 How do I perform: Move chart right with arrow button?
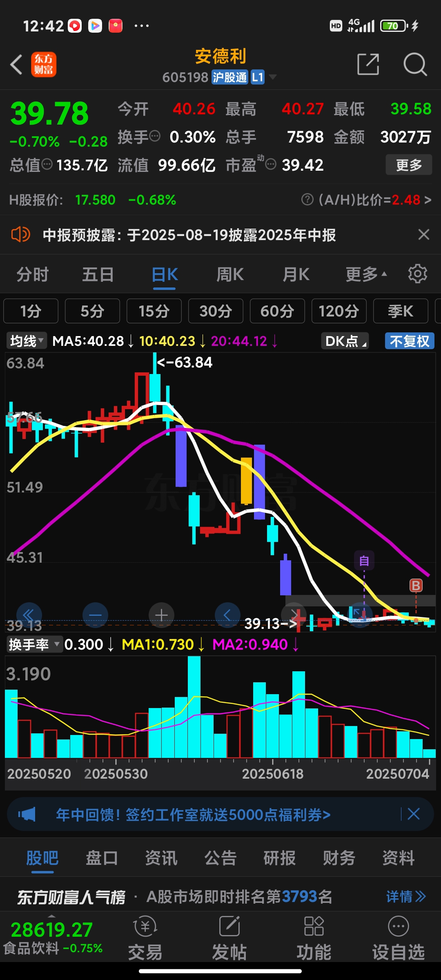[x=294, y=615]
